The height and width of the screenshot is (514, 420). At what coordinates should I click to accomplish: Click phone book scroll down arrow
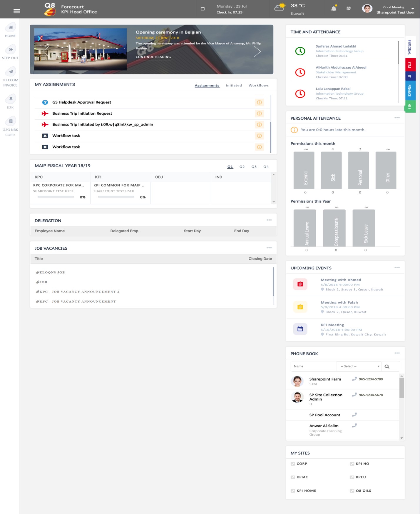(402, 438)
